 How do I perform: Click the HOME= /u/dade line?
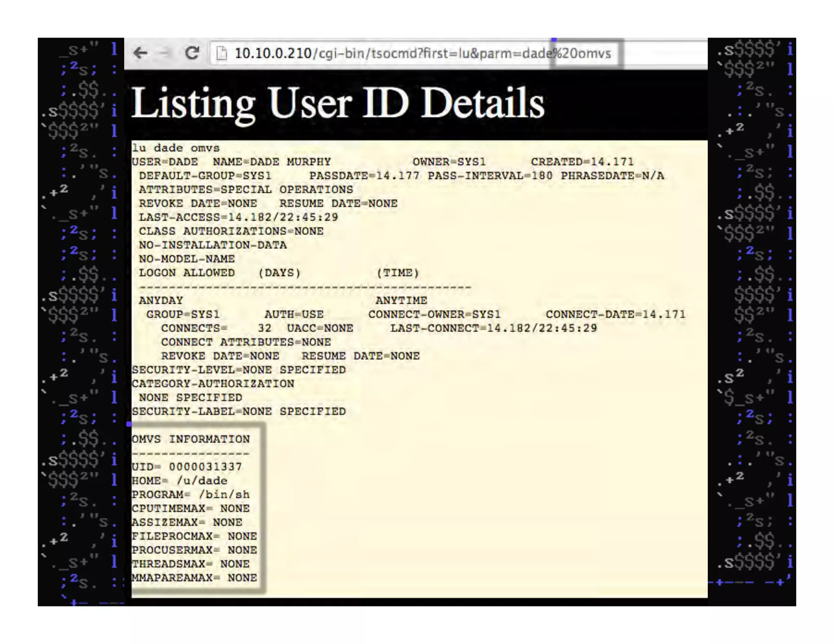pos(179,481)
